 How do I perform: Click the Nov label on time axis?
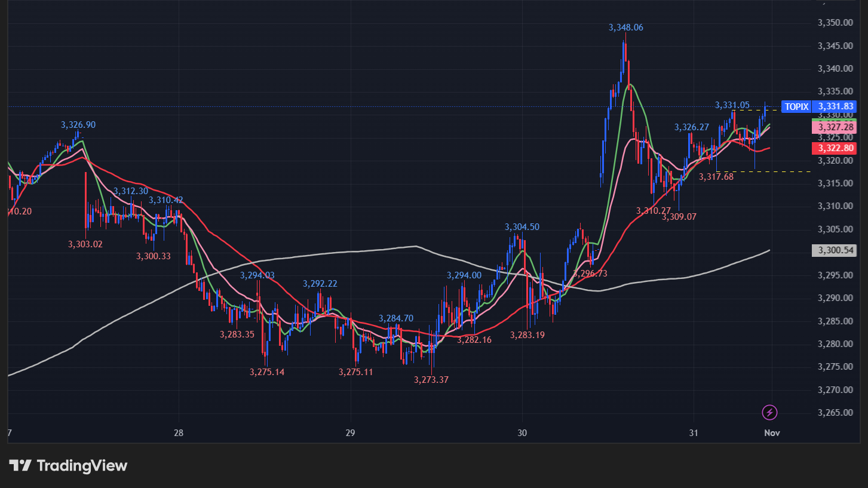click(x=772, y=432)
